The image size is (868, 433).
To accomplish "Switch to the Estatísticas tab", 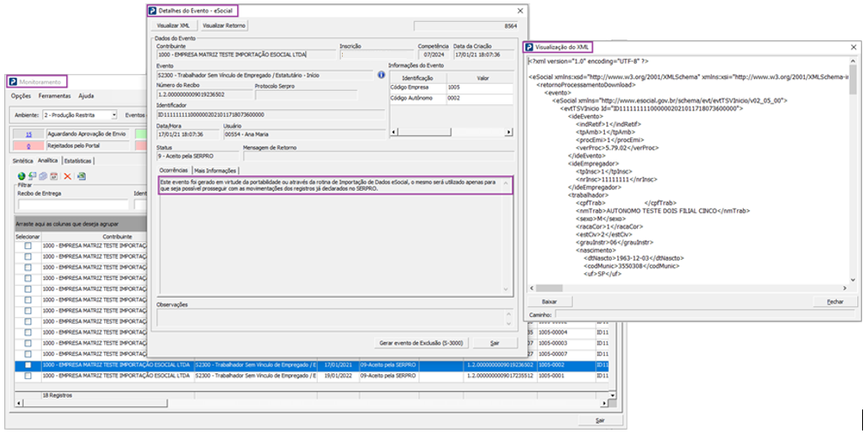I will click(x=78, y=161).
